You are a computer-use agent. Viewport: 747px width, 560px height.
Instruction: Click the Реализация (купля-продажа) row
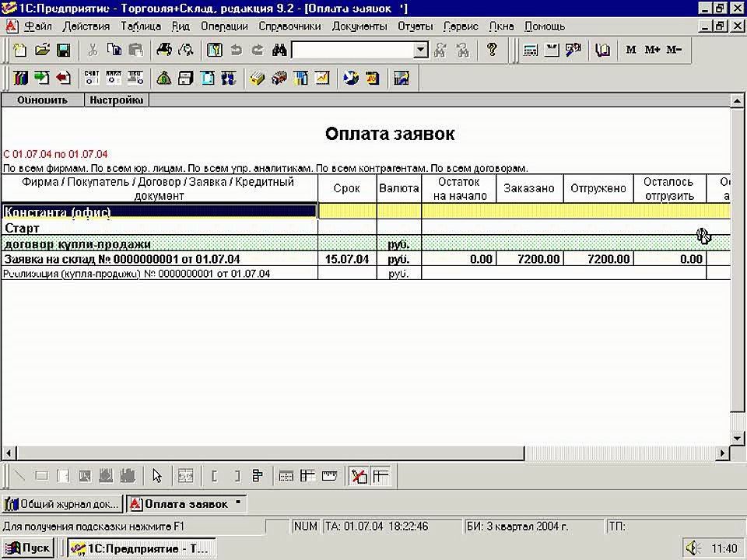pyautogui.click(x=366, y=273)
